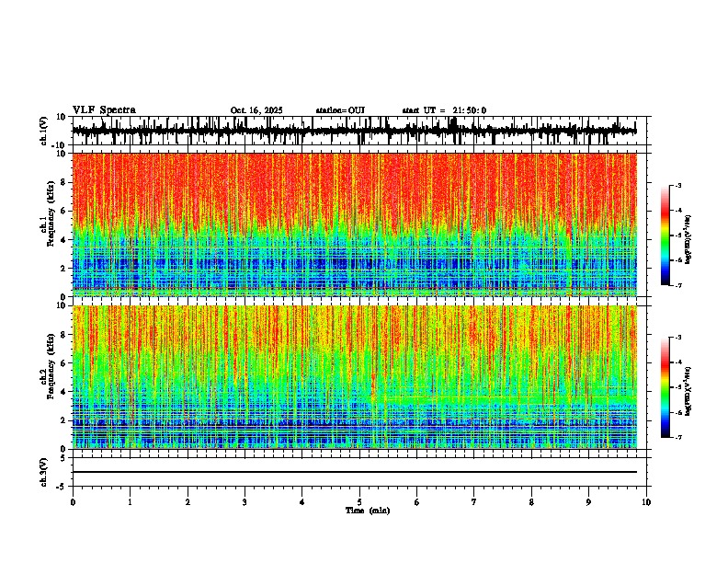Screen dimensions: 728x563
Task: Click the time axis tick label '4'
Action: [x=302, y=502]
